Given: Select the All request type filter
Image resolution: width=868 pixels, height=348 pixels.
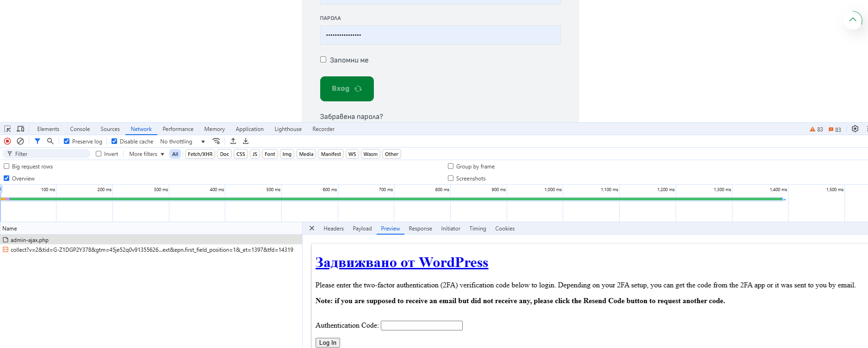Looking at the screenshot, I should pyautogui.click(x=175, y=154).
